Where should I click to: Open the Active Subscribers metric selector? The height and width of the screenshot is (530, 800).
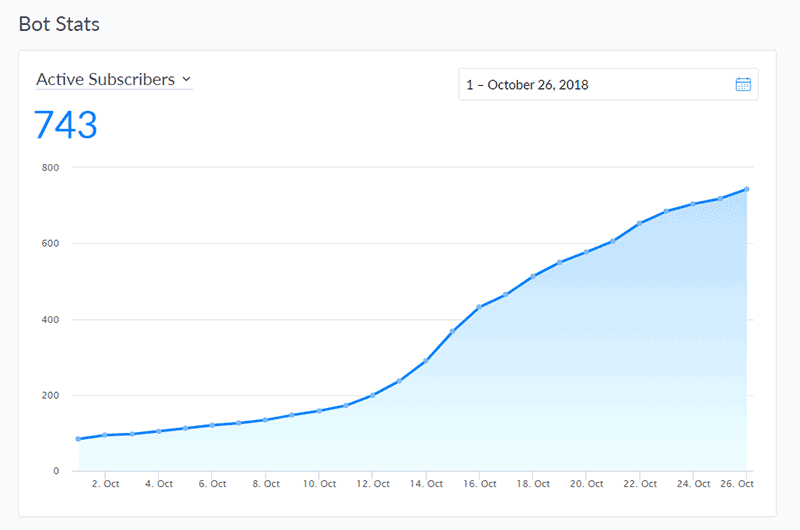[114, 80]
